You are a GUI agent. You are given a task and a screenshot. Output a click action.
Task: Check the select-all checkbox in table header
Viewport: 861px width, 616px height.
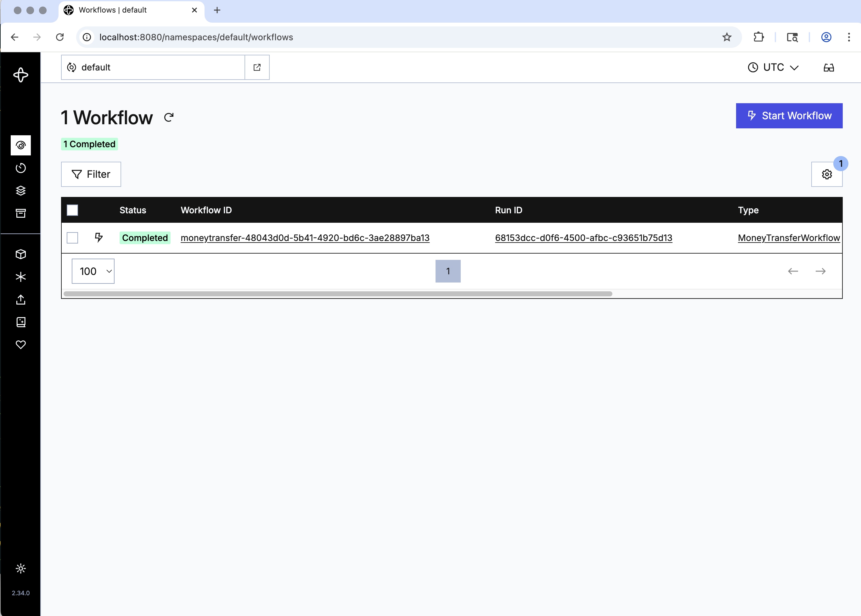click(x=72, y=210)
